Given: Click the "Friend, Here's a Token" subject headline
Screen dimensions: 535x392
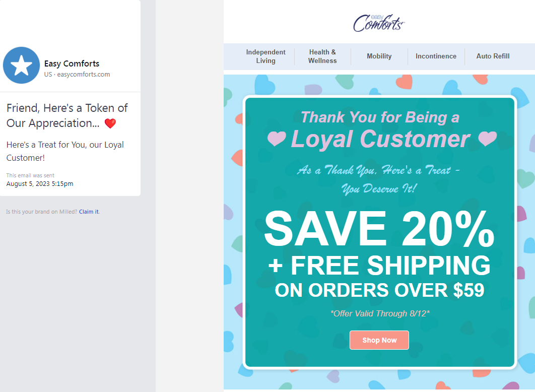Looking at the screenshot, I should tap(67, 115).
